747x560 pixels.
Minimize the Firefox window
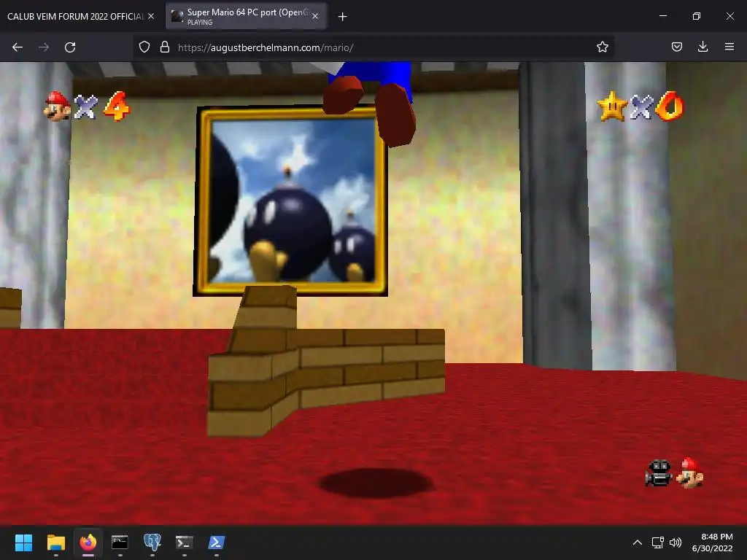tap(662, 16)
